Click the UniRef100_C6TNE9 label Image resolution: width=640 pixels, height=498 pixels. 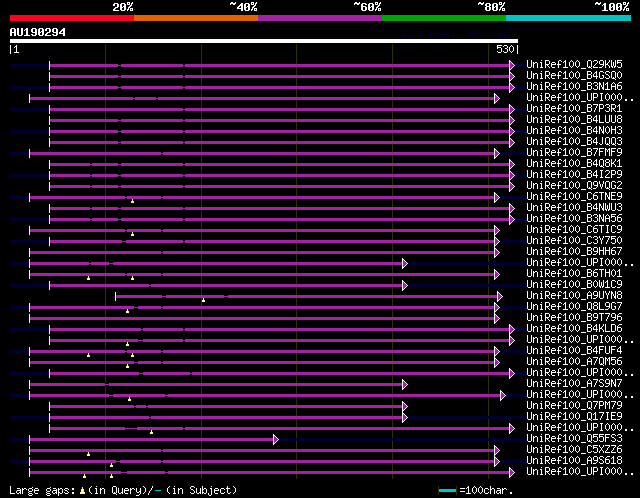tap(574, 197)
